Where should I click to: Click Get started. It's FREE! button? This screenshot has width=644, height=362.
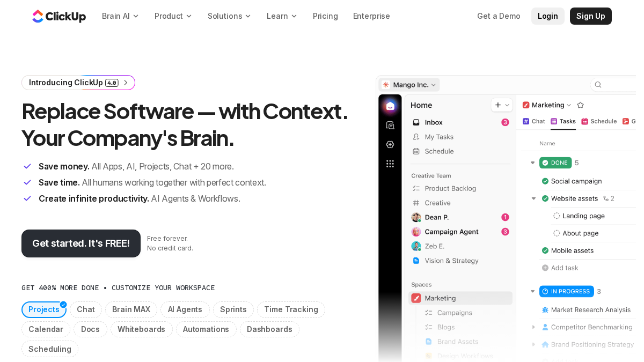81,243
